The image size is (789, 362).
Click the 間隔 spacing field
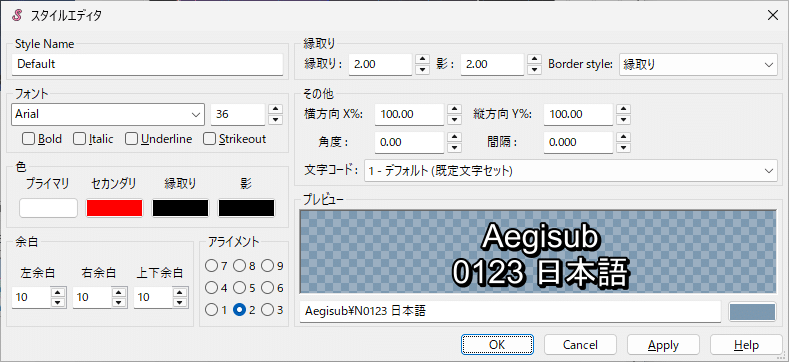click(579, 142)
